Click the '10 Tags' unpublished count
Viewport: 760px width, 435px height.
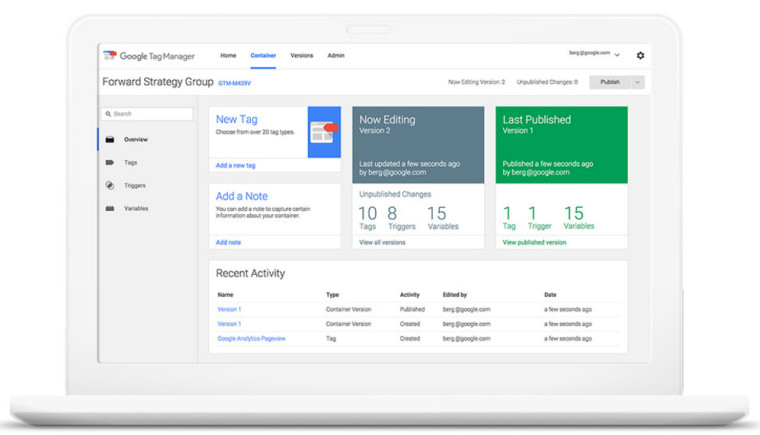pos(367,218)
